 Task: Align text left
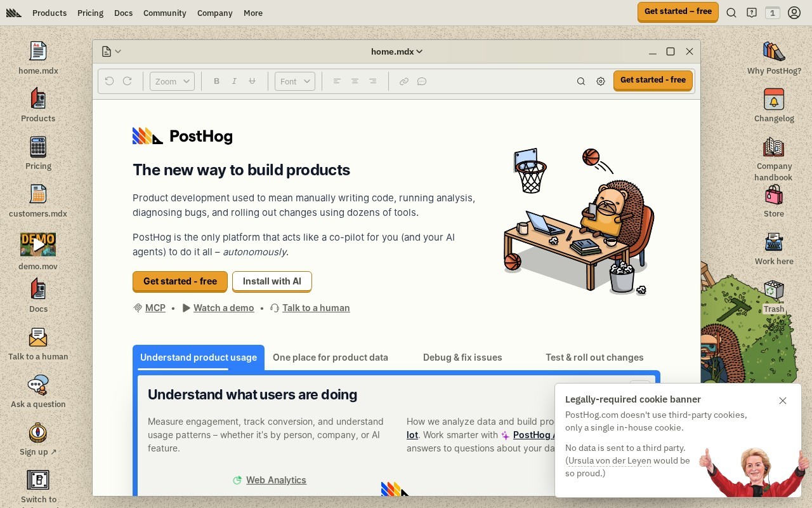point(337,81)
